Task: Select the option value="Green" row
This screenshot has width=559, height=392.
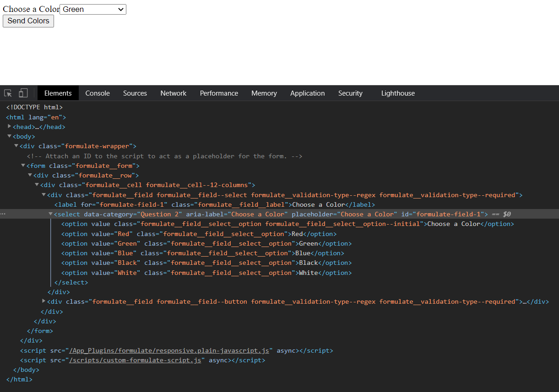Action: (206, 243)
